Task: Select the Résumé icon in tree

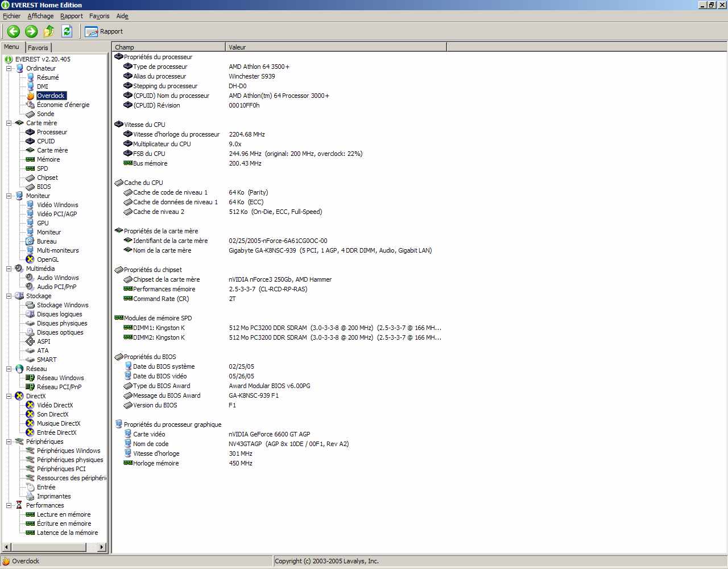Action: (x=30, y=77)
